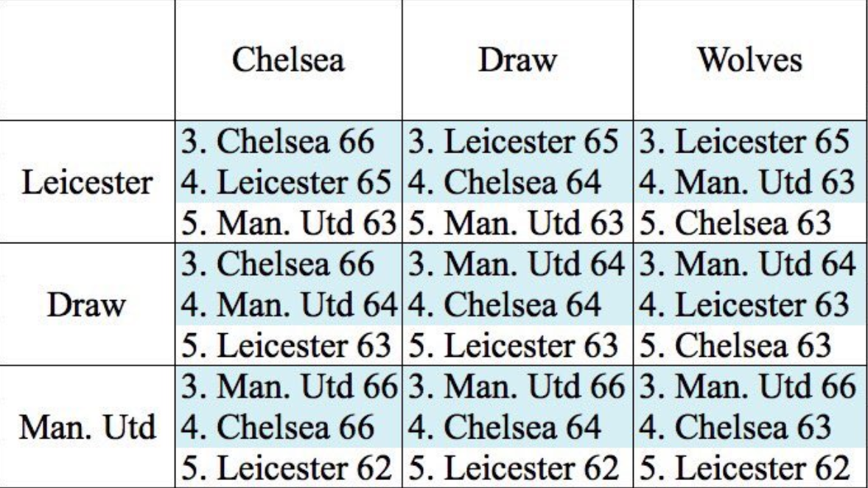Click the empty top-left corner cell
Image resolution: width=868 pixels, height=488 pixels.
pos(87,60)
